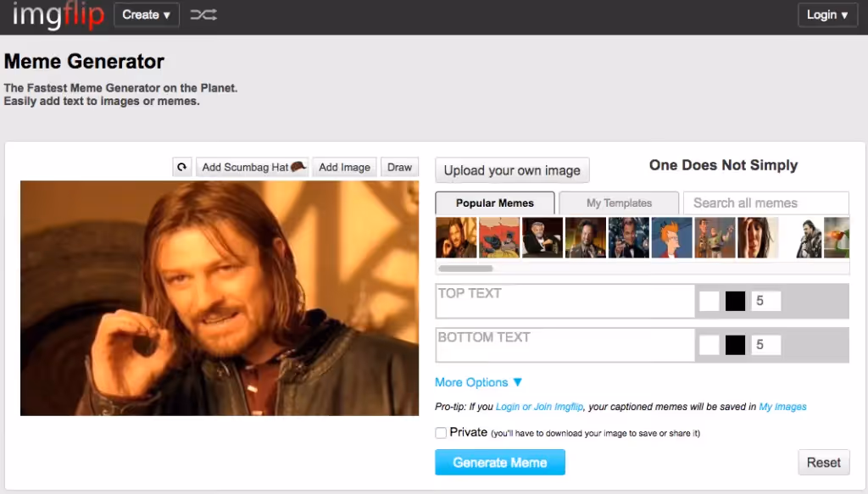
Task: Open the Login dropdown
Action: pos(827,15)
